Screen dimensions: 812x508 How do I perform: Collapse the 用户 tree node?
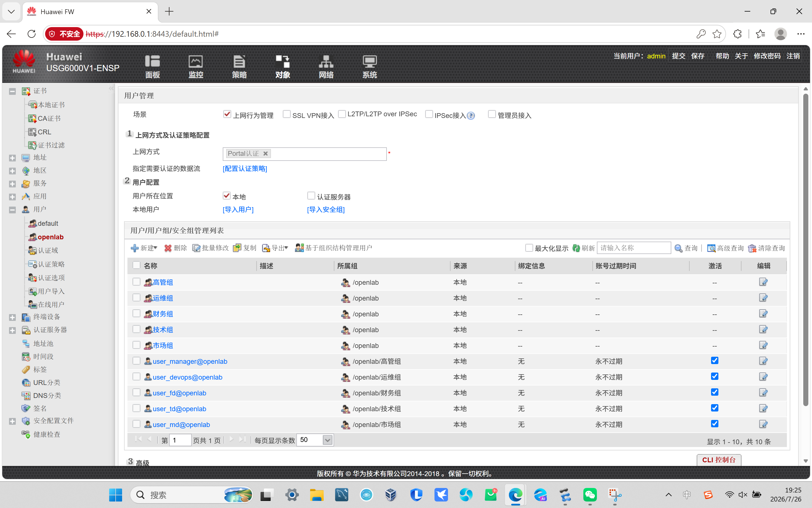[12, 210]
